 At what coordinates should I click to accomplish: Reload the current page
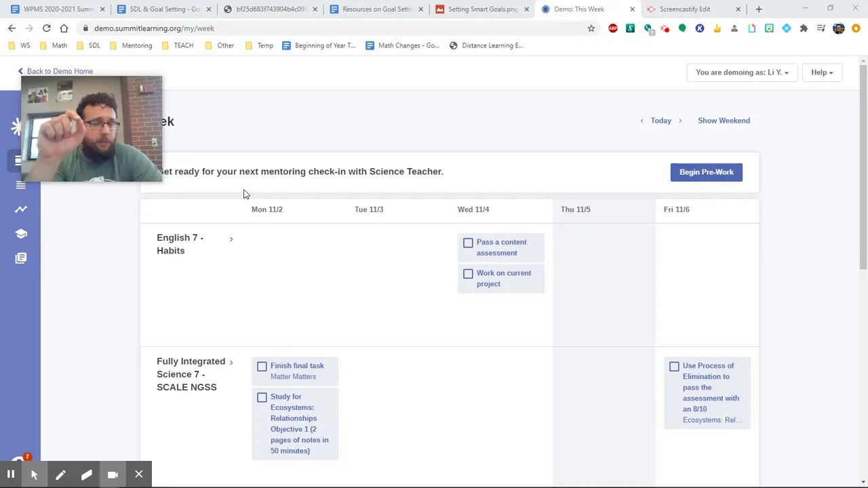46,28
